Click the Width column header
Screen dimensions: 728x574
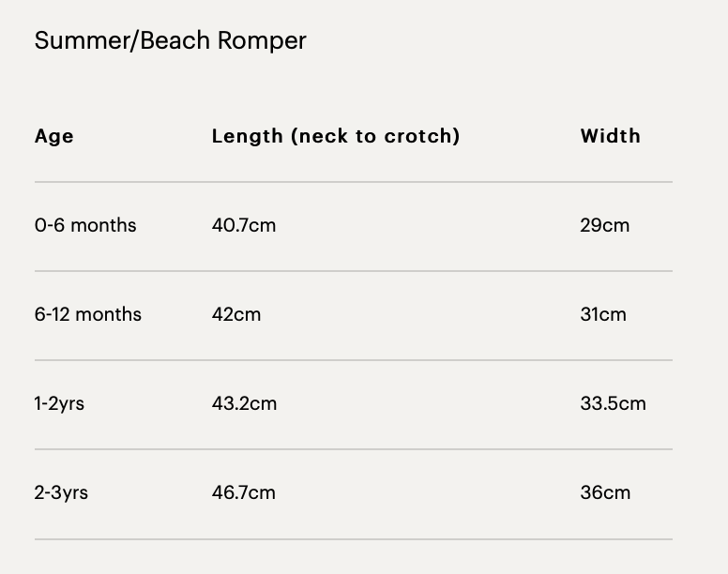point(611,136)
